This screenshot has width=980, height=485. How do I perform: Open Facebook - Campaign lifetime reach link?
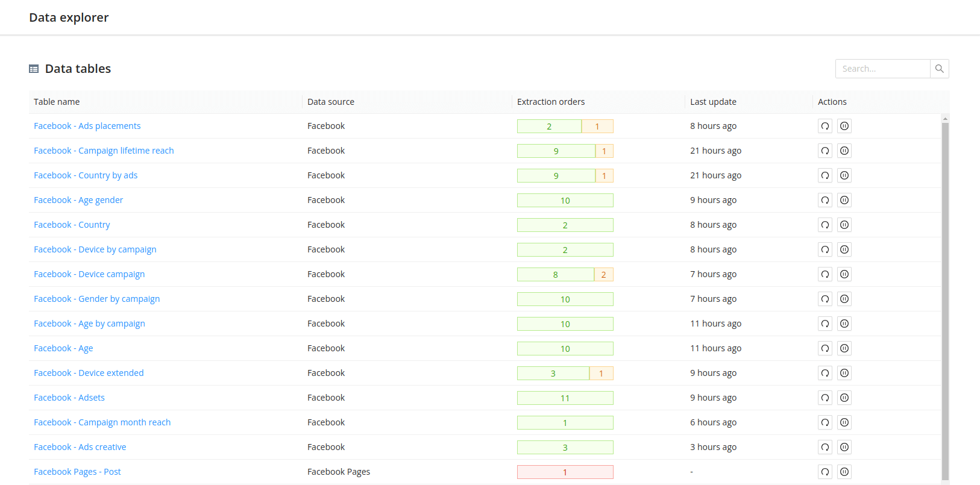tap(104, 151)
